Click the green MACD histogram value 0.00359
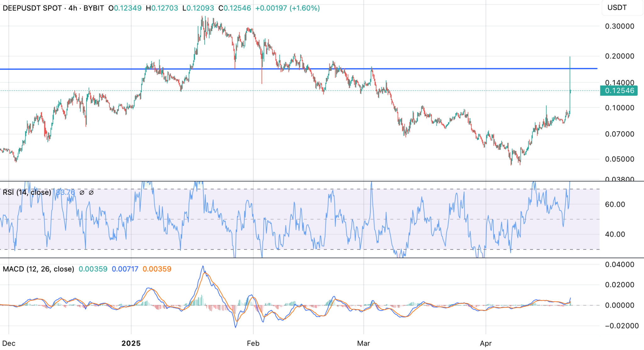Image resolution: width=644 pixels, height=350 pixels. tap(93, 269)
